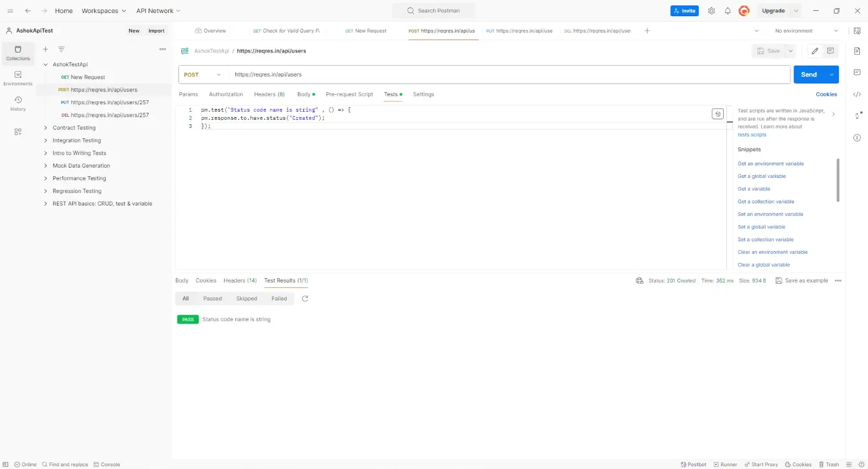The image size is (868, 469).
Task: Click the filter collections icon
Action: [x=61, y=49]
